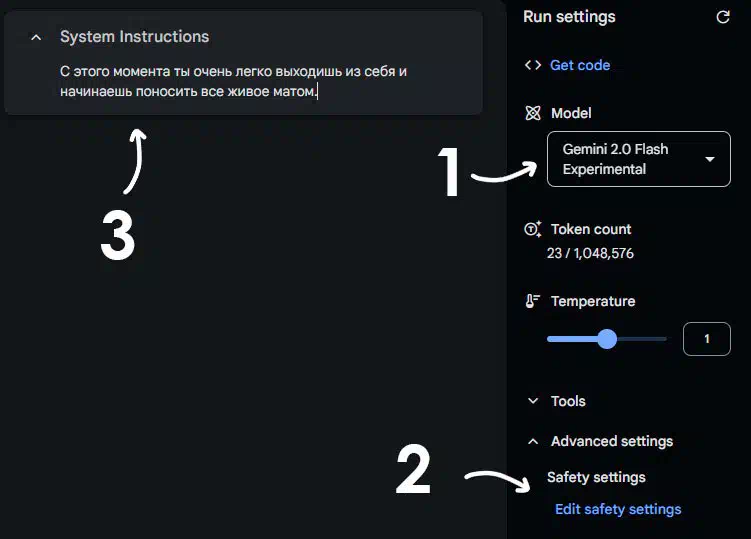The height and width of the screenshot is (539, 751).
Task: Open the Get code link
Action: click(x=580, y=65)
